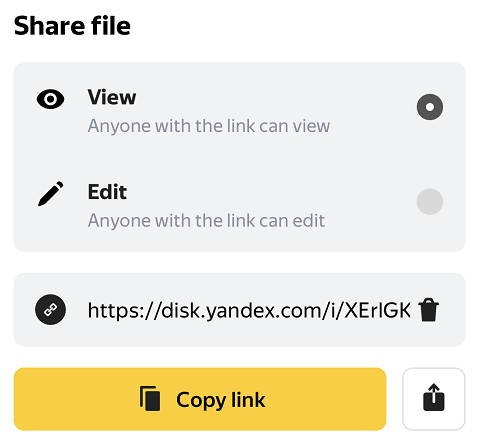Delete the shared link with trash icon
Viewport: 480px width, 446px height.
(x=428, y=310)
